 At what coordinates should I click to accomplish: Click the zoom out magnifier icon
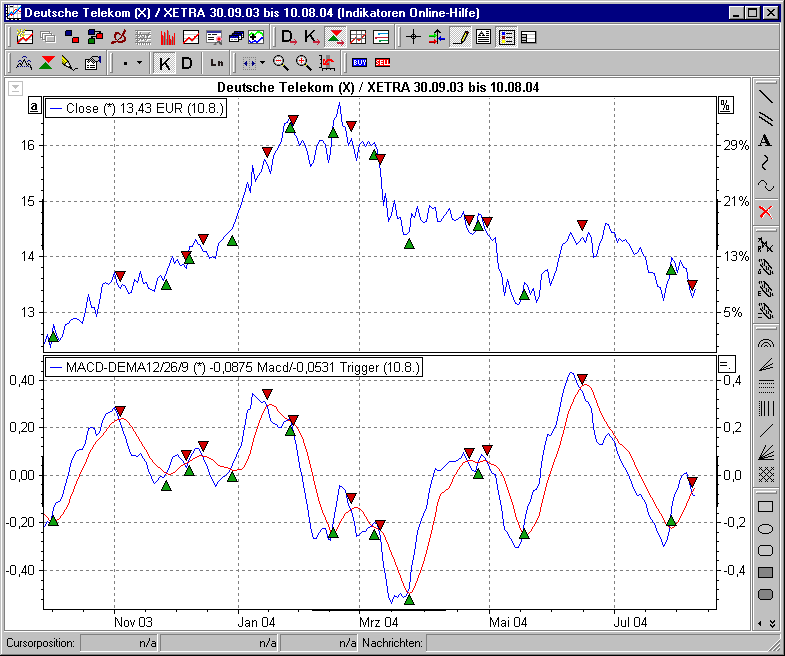281,63
